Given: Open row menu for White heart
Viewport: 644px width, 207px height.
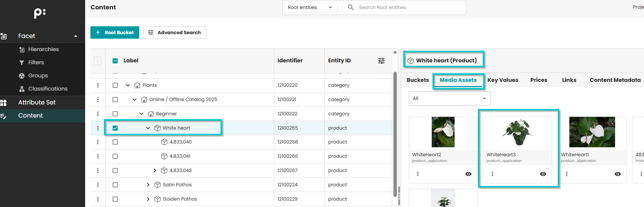Looking at the screenshot, I should point(98,128).
